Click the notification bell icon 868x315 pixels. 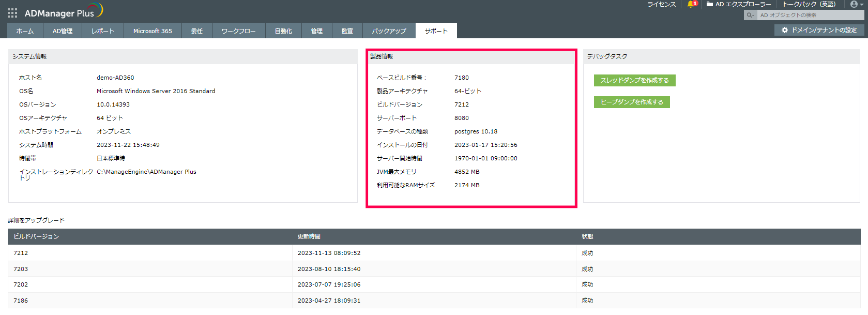point(691,4)
